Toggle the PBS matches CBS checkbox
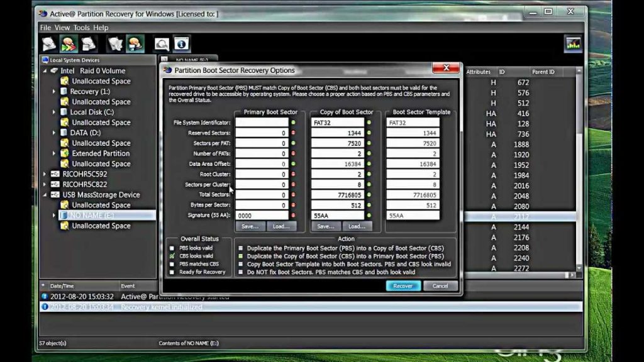Image resolution: width=644 pixels, height=362 pixels. click(x=172, y=264)
